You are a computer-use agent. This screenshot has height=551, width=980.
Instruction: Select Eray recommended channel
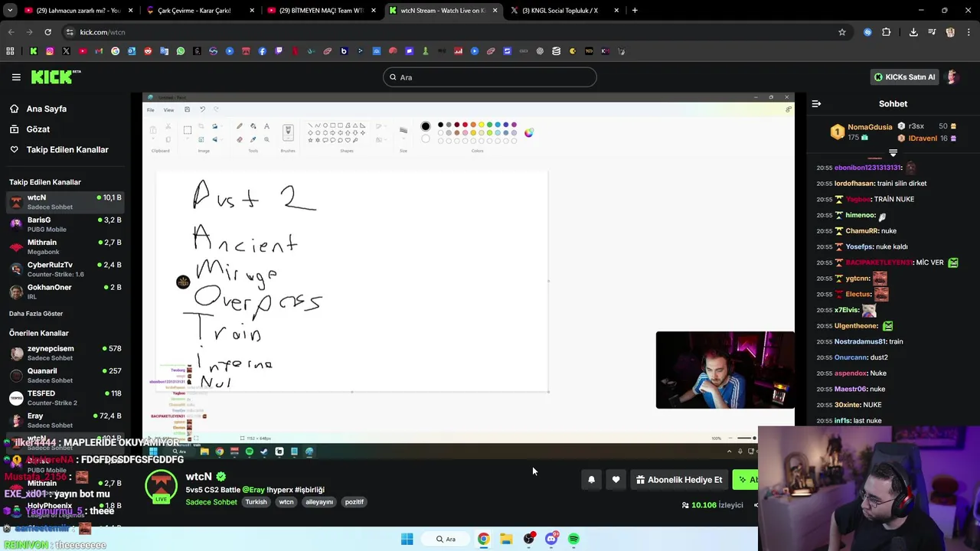(x=65, y=420)
